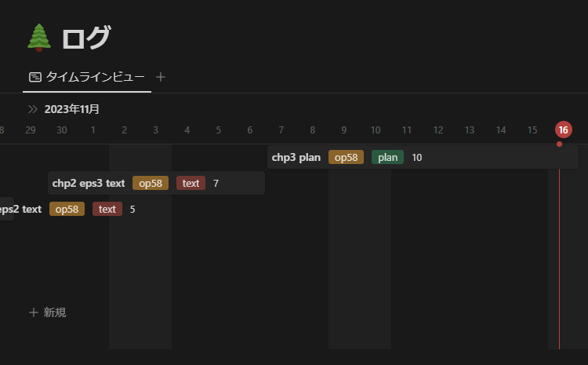Select date 30 in the timeline header
The width and height of the screenshot is (588, 365).
tap(61, 130)
